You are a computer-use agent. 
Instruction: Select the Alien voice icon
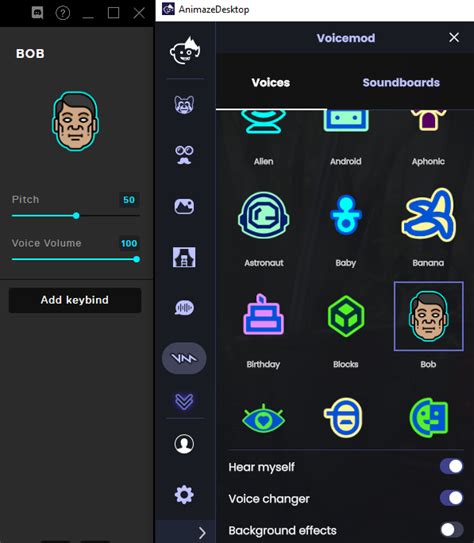(263, 122)
